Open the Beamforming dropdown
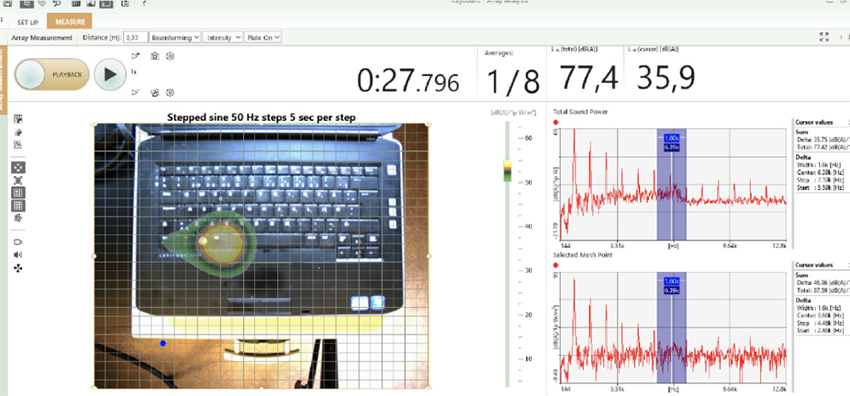The image size is (850, 396). click(175, 37)
